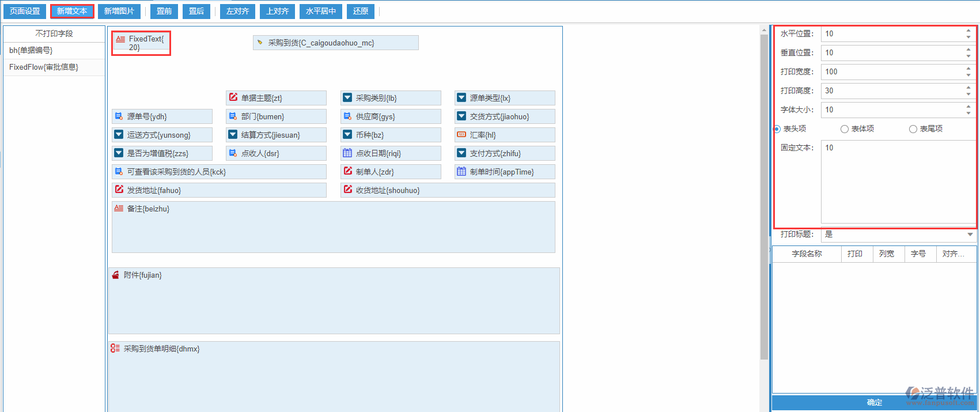The width and height of the screenshot is (980, 412).
Task: Click the list icon on 采购到货单明细{dhmx}
Action: [115, 349]
